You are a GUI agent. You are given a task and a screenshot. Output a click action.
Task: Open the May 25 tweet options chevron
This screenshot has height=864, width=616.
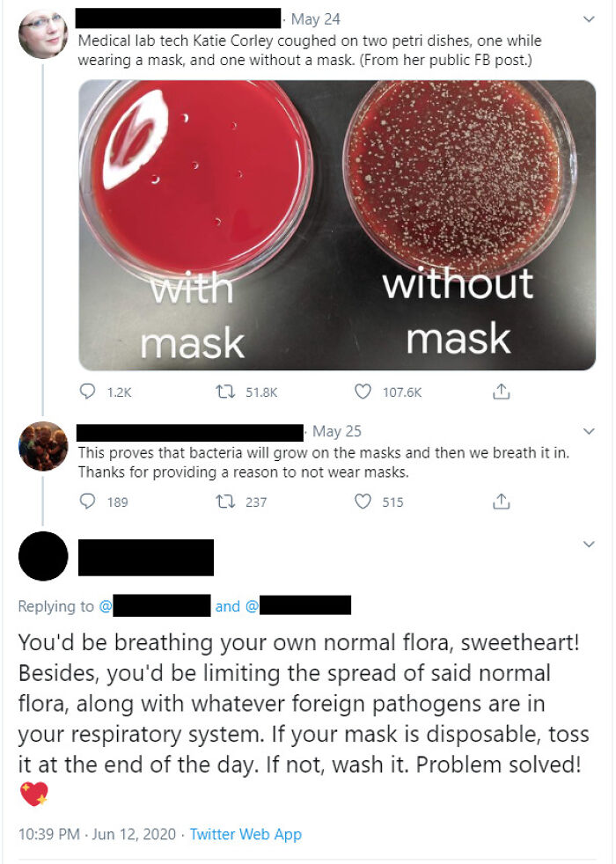(x=588, y=432)
